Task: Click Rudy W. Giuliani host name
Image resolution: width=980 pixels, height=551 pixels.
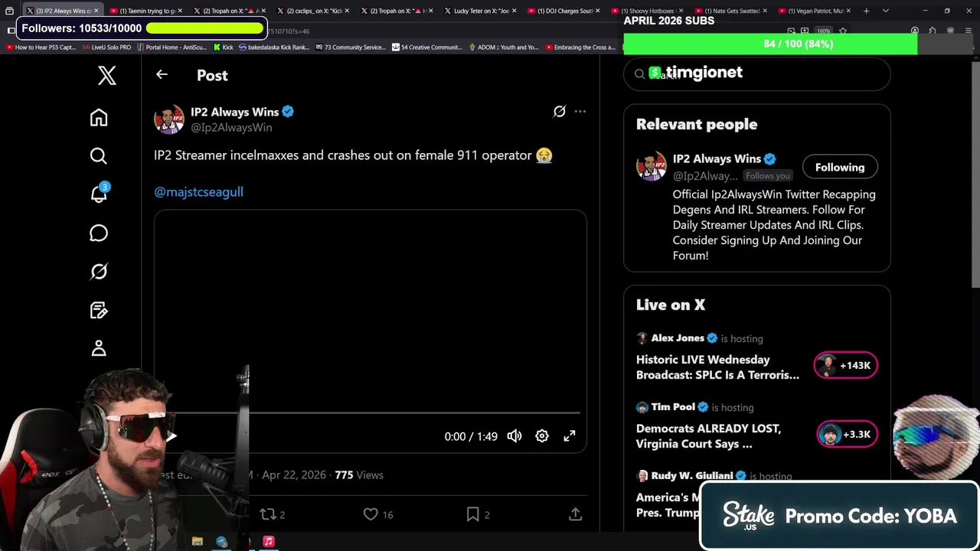Action: coord(692,475)
